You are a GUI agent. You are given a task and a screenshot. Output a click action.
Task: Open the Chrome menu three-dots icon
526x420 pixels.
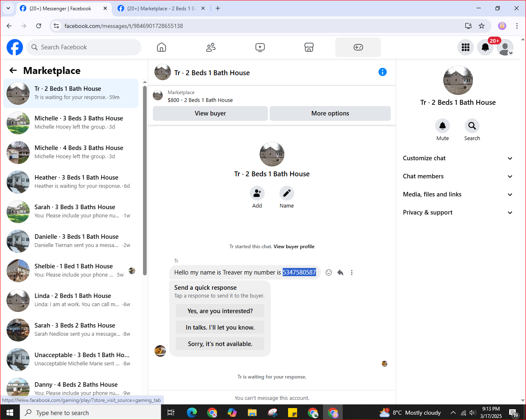pyautogui.click(x=517, y=26)
